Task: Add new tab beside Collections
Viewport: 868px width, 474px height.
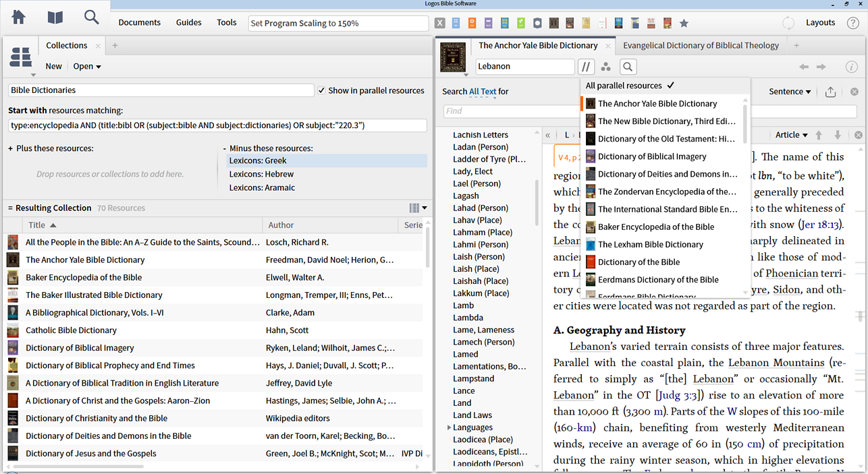Action: tap(115, 45)
